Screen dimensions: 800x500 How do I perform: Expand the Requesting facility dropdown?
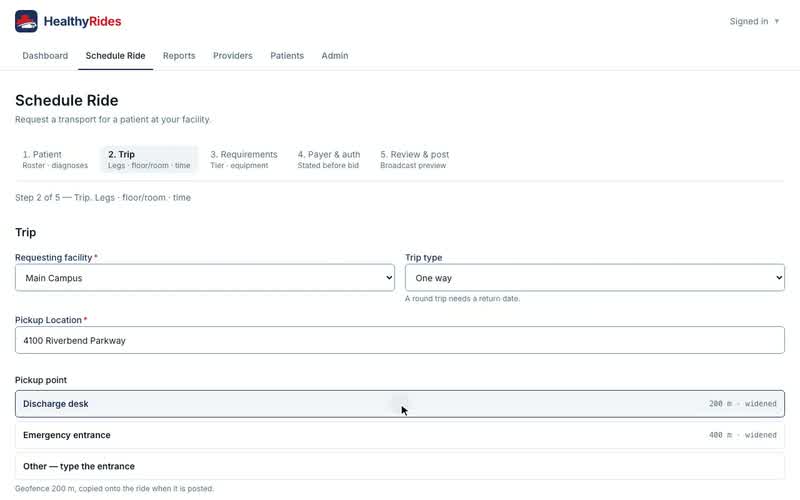pyautogui.click(x=205, y=278)
